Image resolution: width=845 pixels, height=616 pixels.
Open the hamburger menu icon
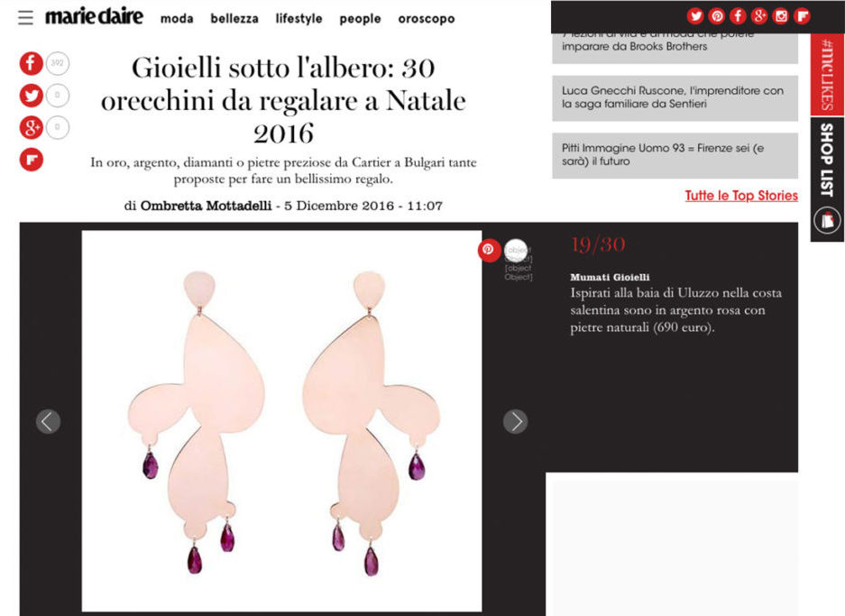click(25, 18)
